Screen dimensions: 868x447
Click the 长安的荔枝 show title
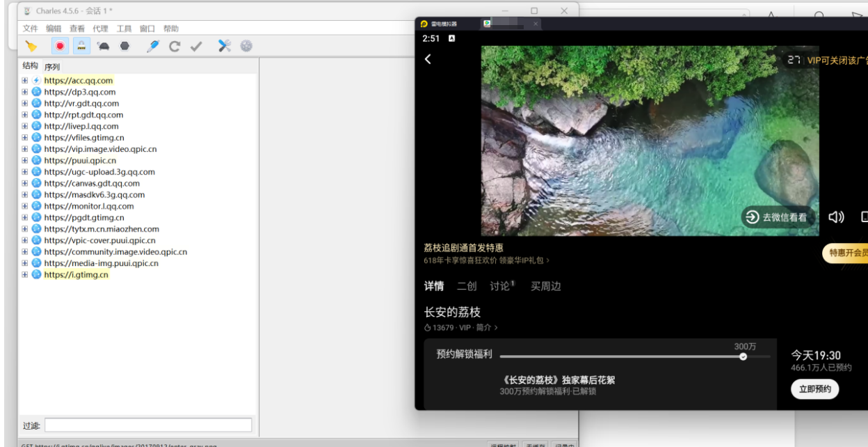click(452, 312)
